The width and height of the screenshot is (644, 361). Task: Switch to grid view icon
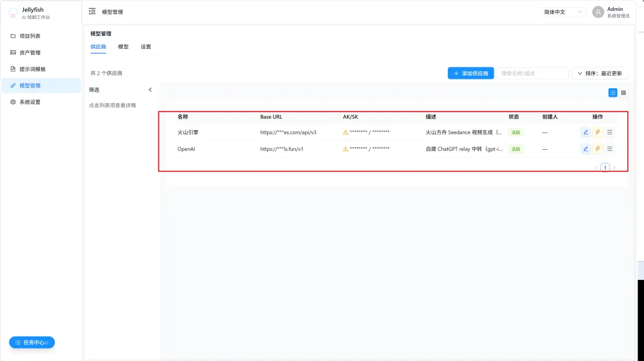[x=624, y=93]
